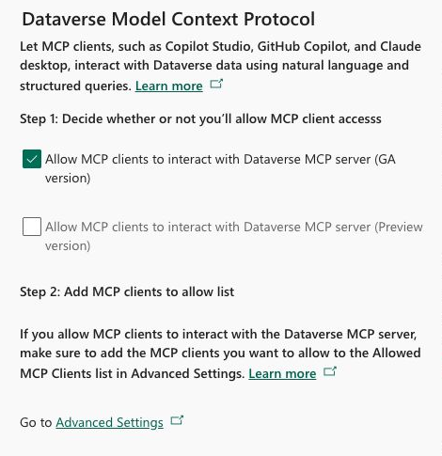Click the intro paragraph mentioning Copilot Studio

click(220, 66)
